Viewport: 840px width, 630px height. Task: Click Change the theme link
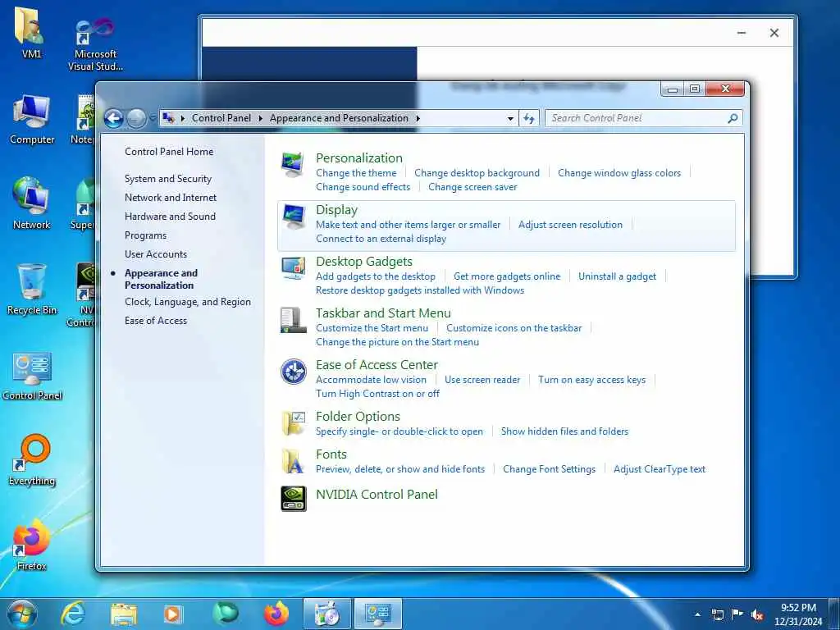point(356,173)
